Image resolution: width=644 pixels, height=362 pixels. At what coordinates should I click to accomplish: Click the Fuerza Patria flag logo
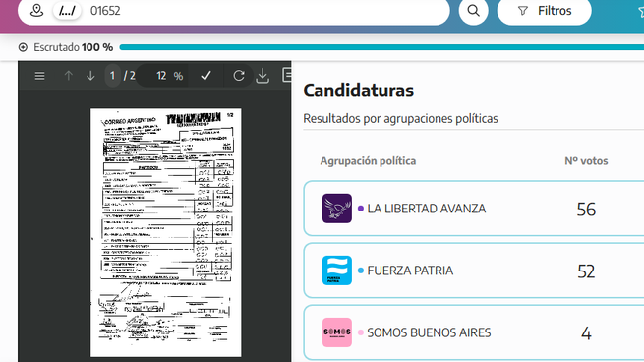[337, 271]
